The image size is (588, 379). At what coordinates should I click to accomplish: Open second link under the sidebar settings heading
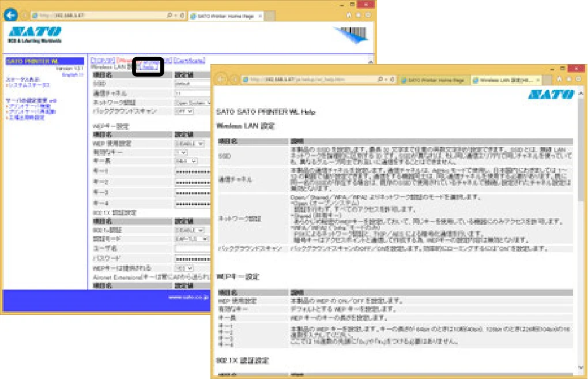point(32,112)
